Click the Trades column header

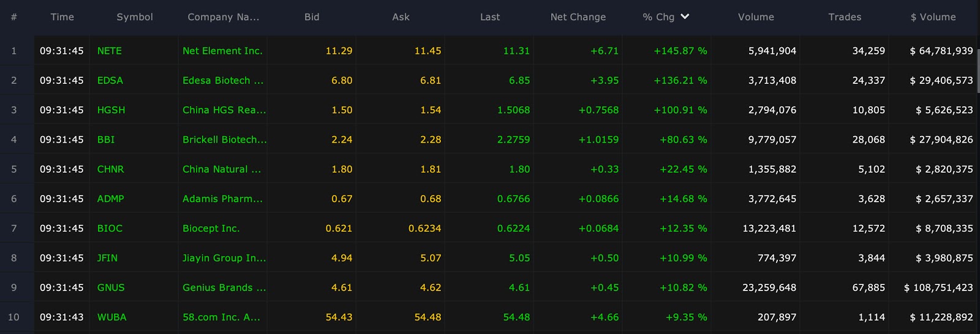845,17
